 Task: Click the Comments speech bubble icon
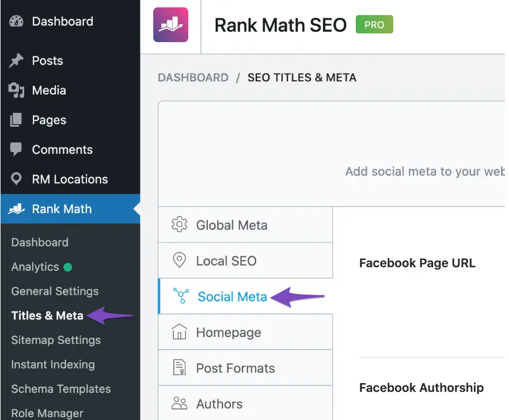point(16,149)
